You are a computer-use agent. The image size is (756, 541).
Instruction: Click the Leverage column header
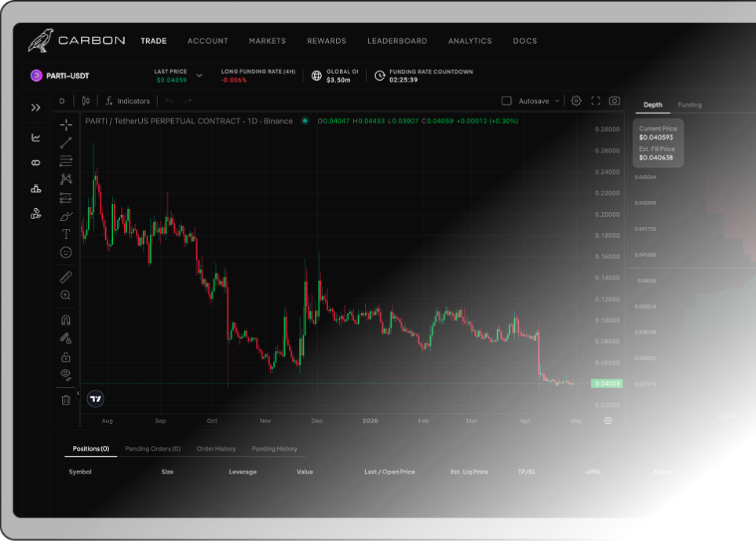point(243,472)
